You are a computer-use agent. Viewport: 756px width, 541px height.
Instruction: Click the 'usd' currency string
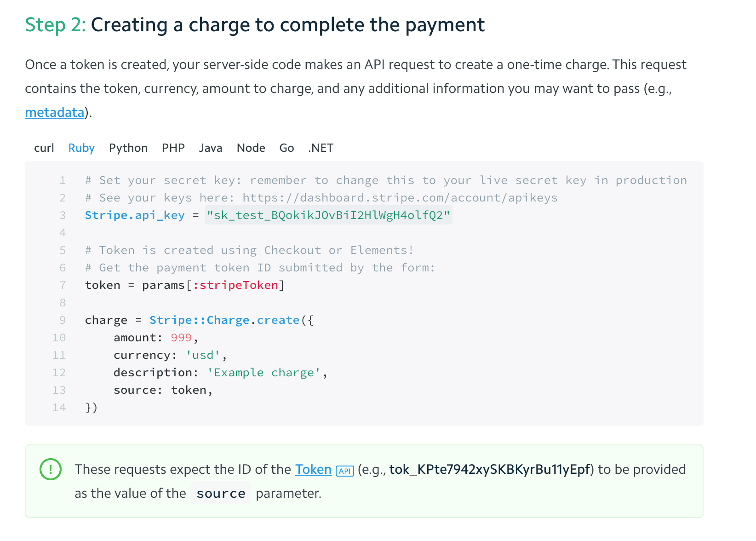pyautogui.click(x=203, y=355)
